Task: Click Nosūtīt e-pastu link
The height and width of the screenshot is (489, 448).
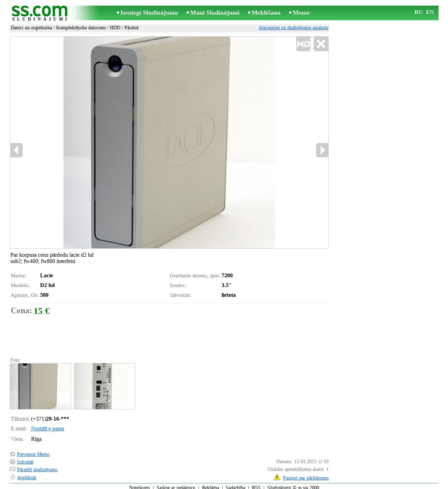Action: pos(47,429)
